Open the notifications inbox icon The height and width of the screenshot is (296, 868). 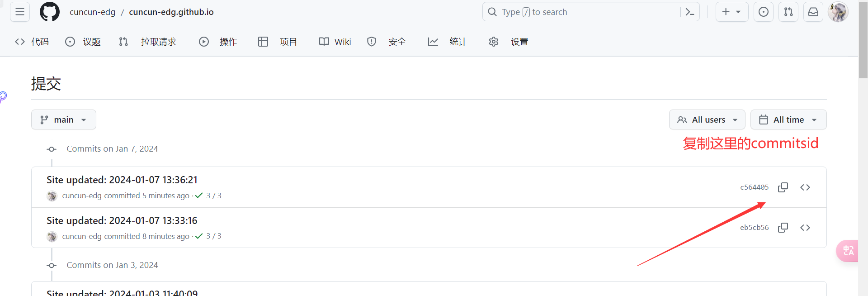point(813,12)
